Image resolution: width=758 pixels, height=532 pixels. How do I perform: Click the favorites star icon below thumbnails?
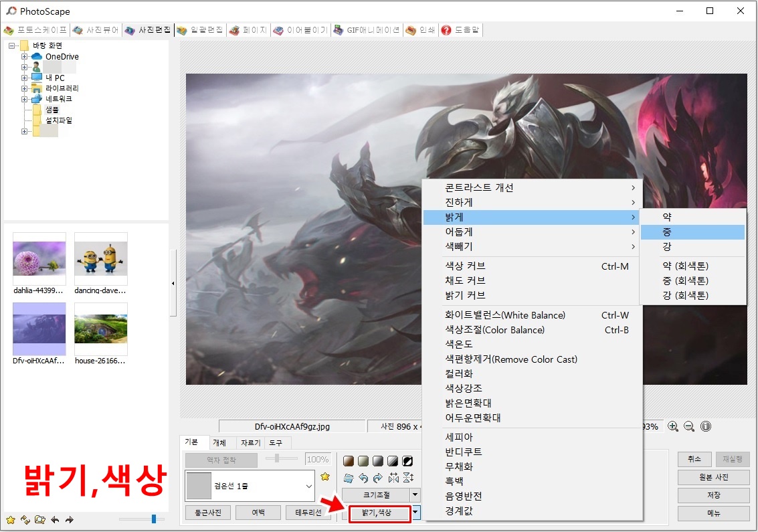[x=11, y=520]
